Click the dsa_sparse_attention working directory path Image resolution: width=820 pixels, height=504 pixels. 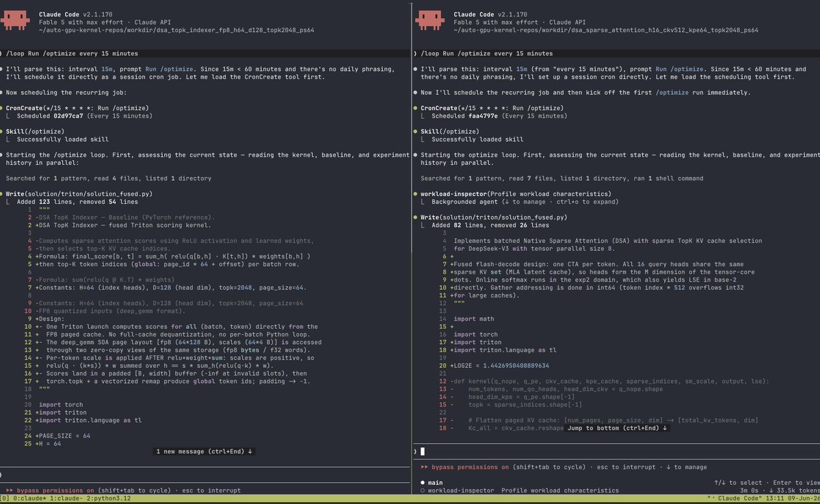[605, 30]
